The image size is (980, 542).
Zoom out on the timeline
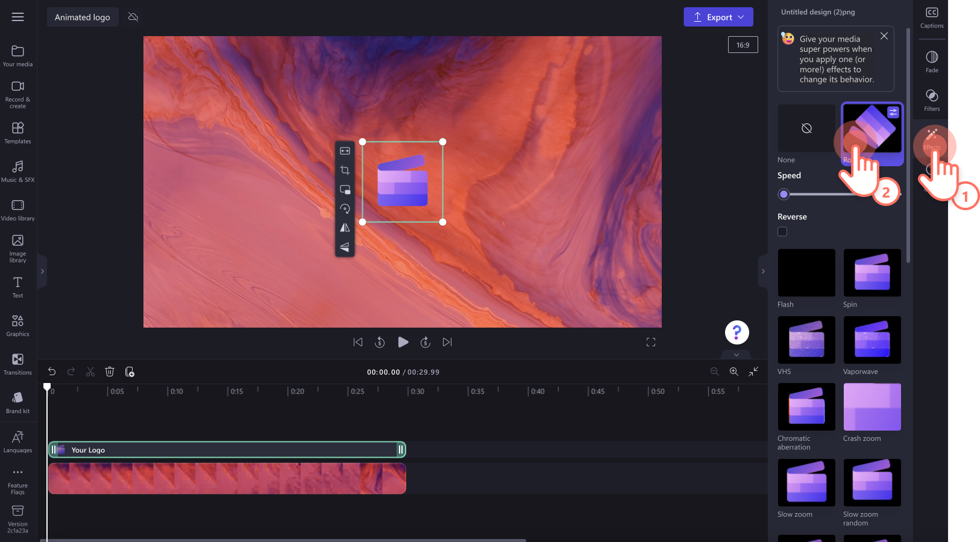click(x=715, y=372)
